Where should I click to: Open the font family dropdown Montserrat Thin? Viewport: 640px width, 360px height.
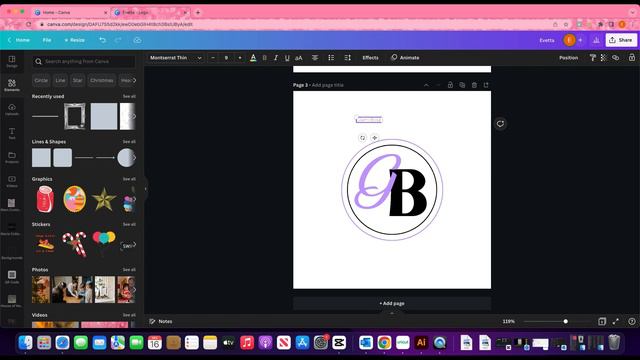pyautogui.click(x=176, y=58)
